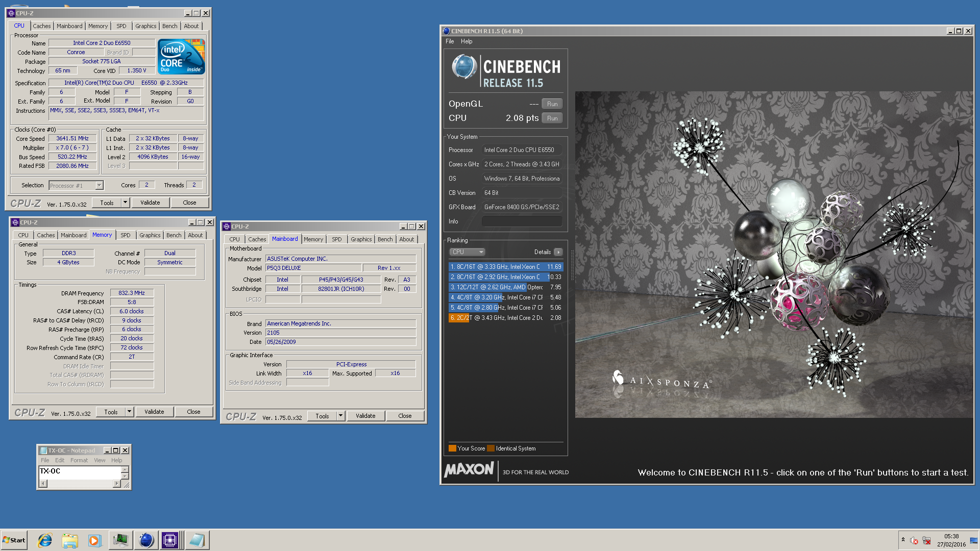Click the motherboard model P5Q3 DELUXE

[313, 268]
